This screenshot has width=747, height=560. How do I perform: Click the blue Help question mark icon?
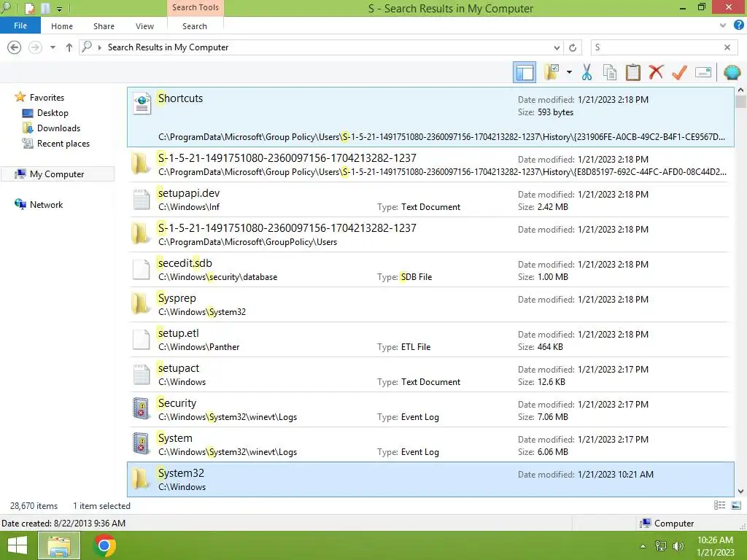coord(738,26)
